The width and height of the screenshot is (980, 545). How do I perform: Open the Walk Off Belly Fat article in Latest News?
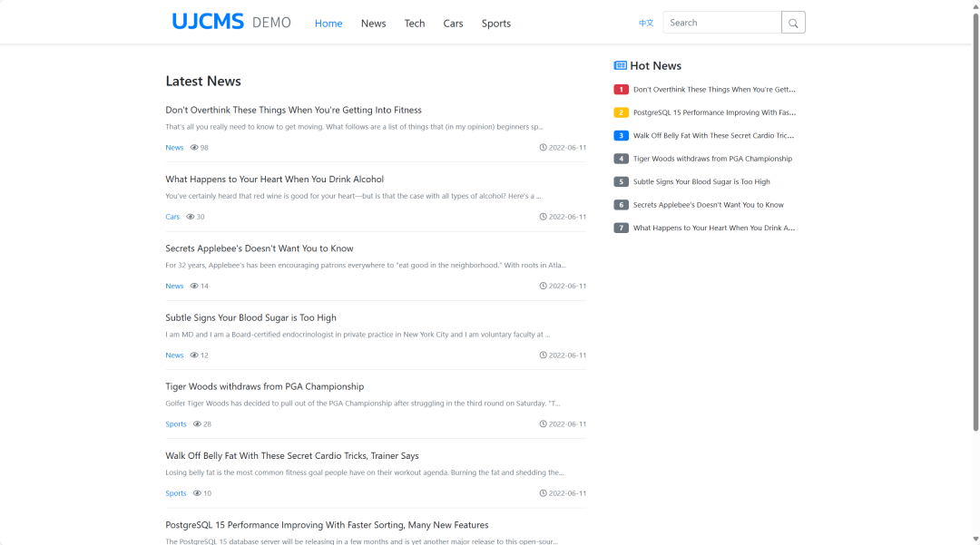pyautogui.click(x=292, y=456)
